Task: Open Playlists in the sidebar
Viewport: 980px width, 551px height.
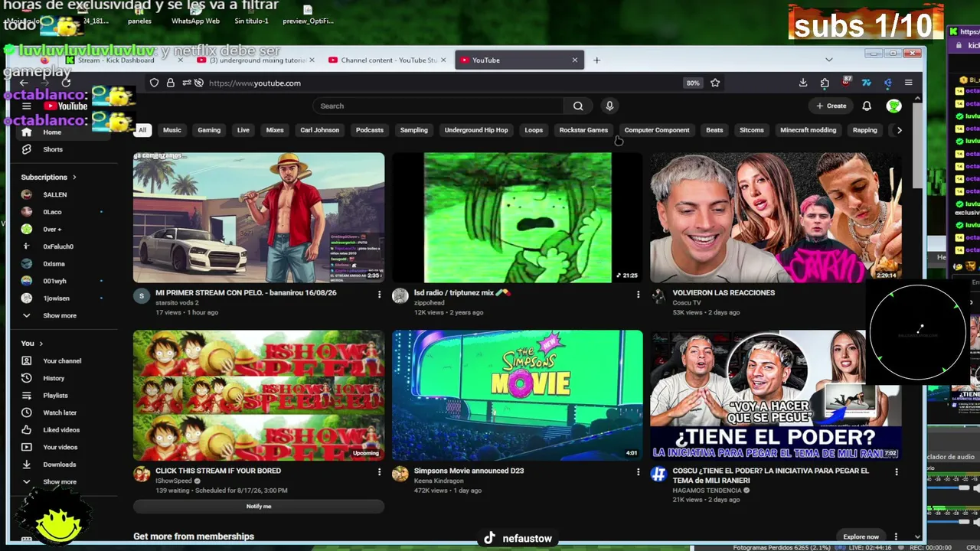Action: (55, 396)
